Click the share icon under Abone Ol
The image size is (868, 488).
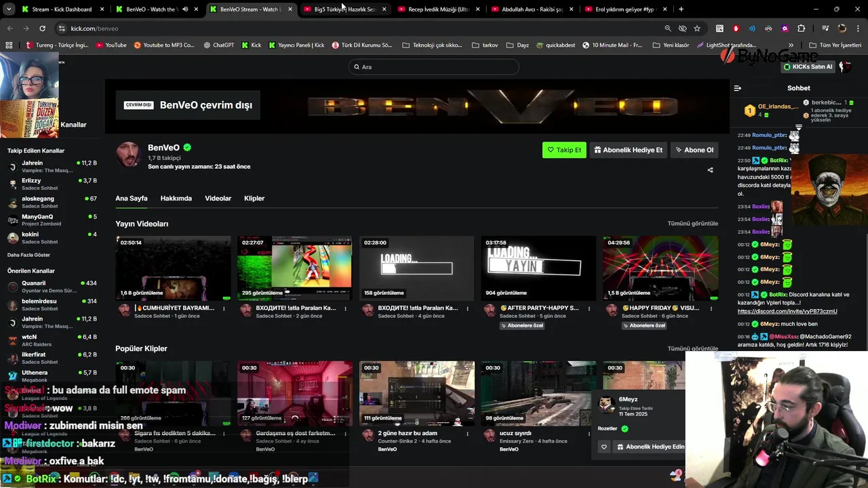point(710,170)
